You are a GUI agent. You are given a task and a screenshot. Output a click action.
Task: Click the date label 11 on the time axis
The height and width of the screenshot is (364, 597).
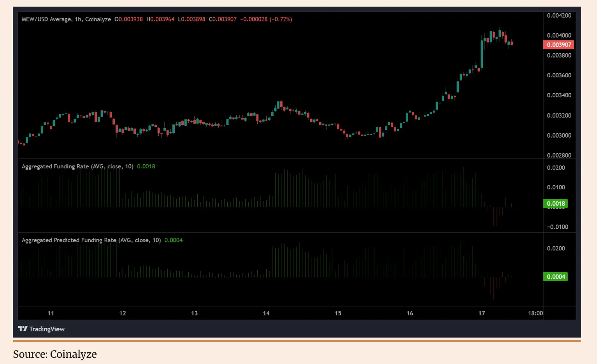point(51,313)
